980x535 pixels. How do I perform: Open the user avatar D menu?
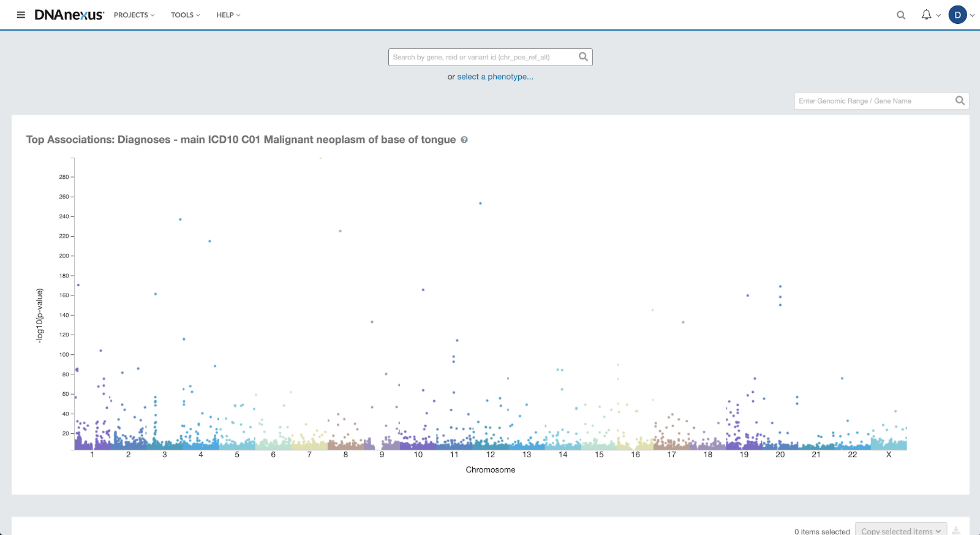tap(958, 15)
